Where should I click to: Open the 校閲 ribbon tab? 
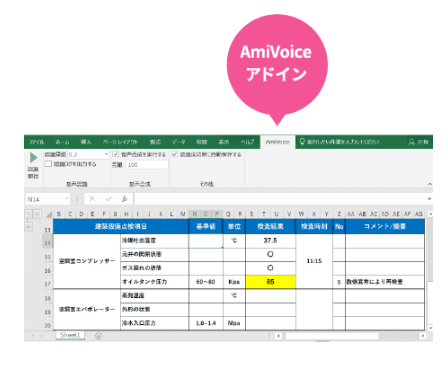(201, 142)
